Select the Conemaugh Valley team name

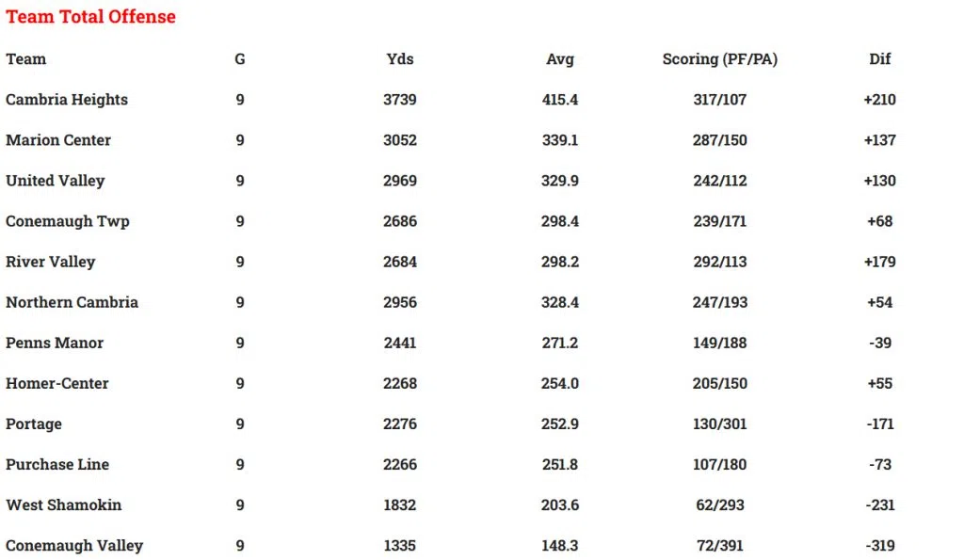(74, 545)
